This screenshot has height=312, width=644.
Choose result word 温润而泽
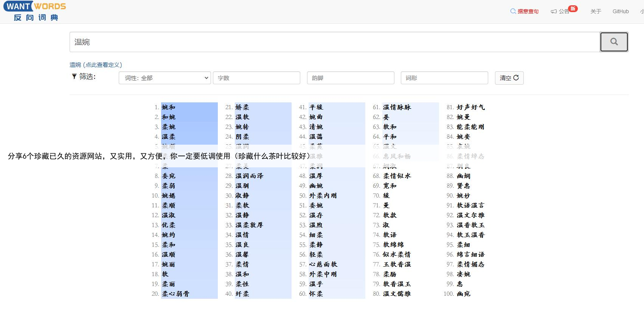[250, 176]
